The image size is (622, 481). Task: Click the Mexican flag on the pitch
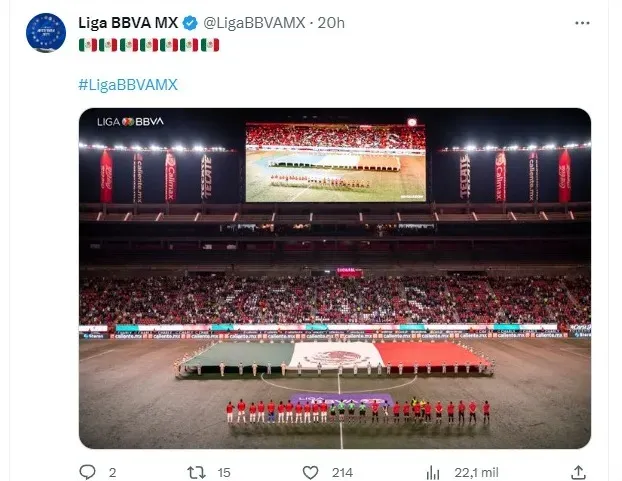click(334, 358)
